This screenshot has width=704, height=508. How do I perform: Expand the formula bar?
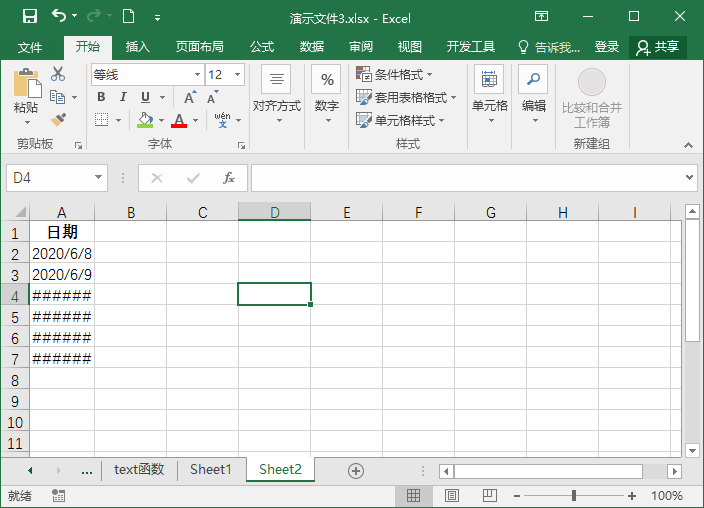tap(690, 177)
